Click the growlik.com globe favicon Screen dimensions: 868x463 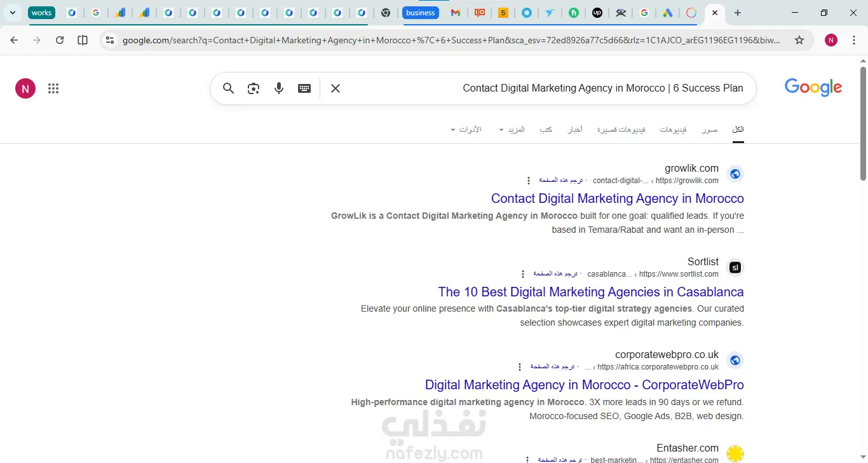coord(735,174)
